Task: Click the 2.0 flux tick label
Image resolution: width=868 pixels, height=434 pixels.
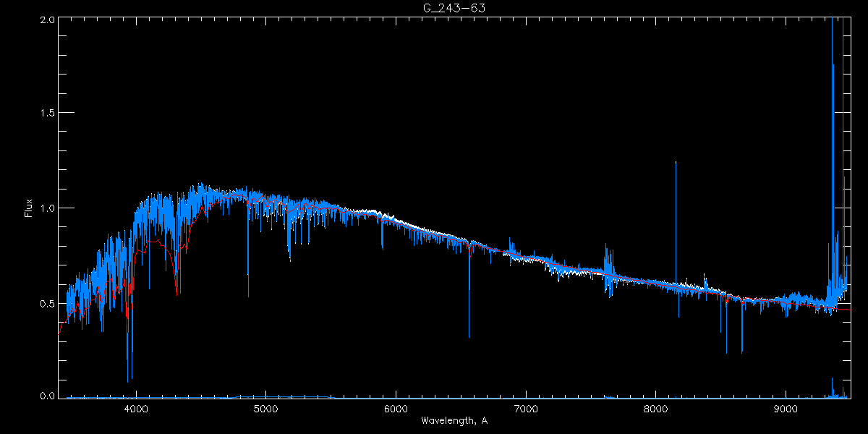Action: pos(46,20)
